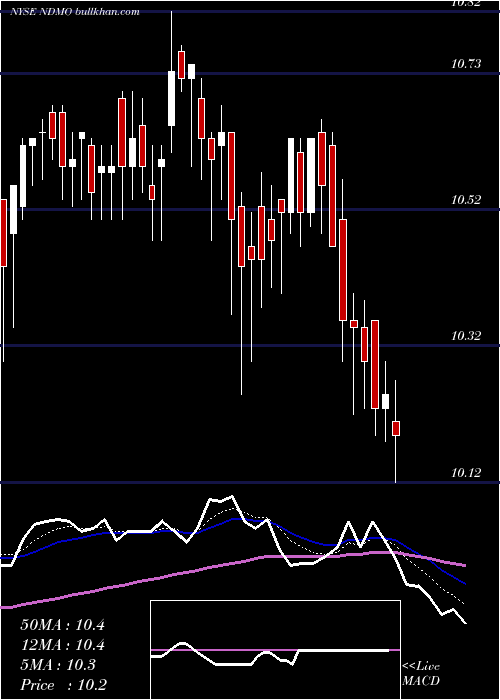
Task: Click the 12MA : 10.4 reading
Action: tap(62, 645)
